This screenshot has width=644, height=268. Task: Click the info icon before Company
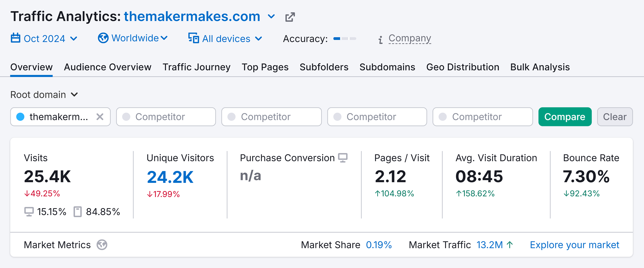click(x=380, y=40)
